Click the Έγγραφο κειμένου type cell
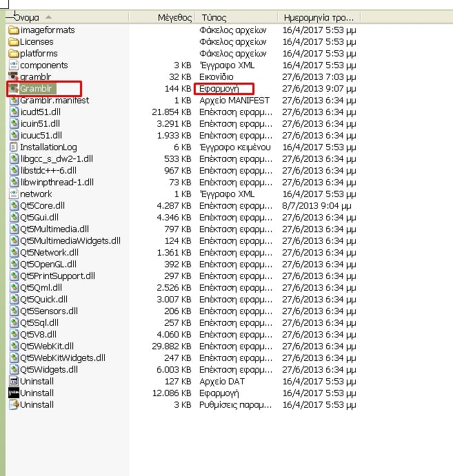Image resolution: width=453 pixels, height=476 pixels. (x=235, y=147)
